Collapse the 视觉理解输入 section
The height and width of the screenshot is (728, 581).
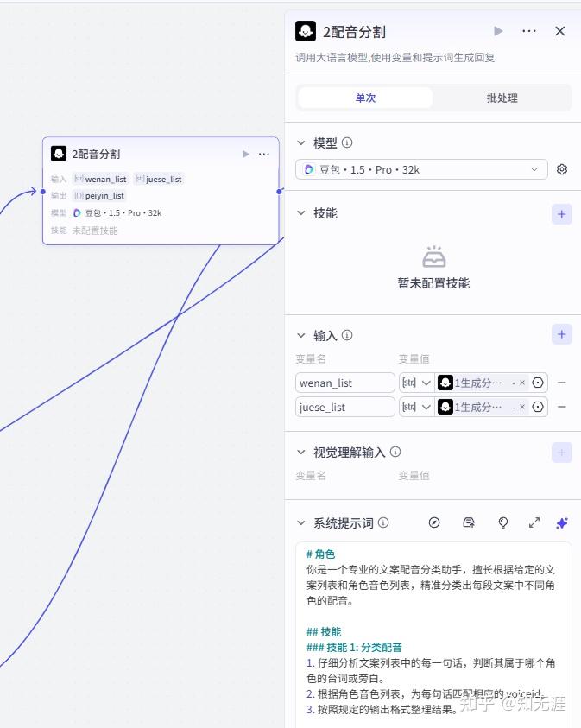[x=301, y=452]
